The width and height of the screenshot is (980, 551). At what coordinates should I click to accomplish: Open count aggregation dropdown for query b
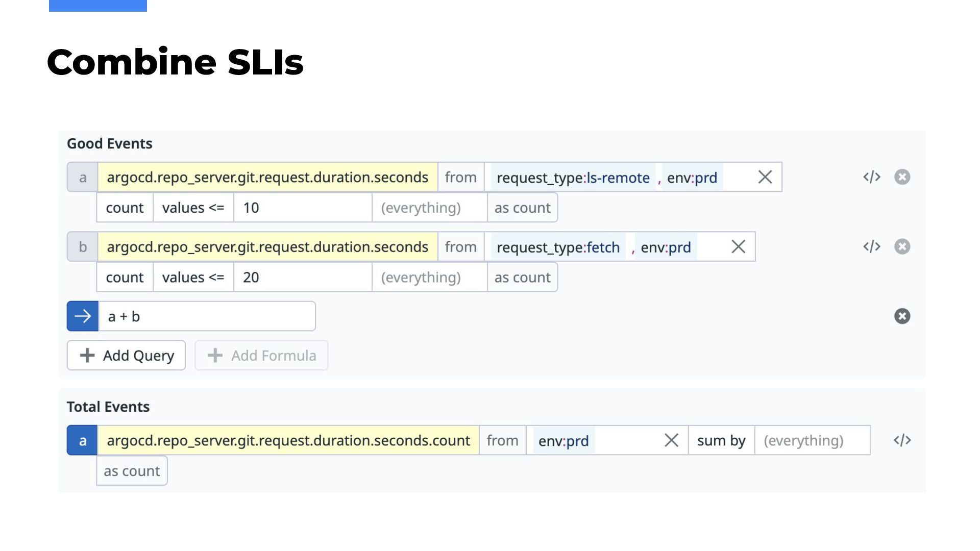pyautogui.click(x=125, y=278)
